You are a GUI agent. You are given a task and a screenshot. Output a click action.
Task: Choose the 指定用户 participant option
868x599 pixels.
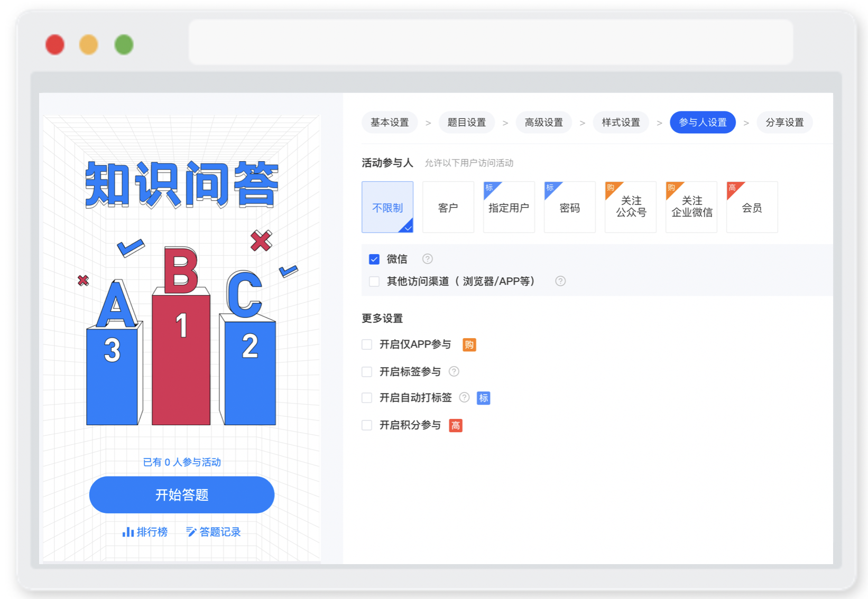tap(509, 207)
